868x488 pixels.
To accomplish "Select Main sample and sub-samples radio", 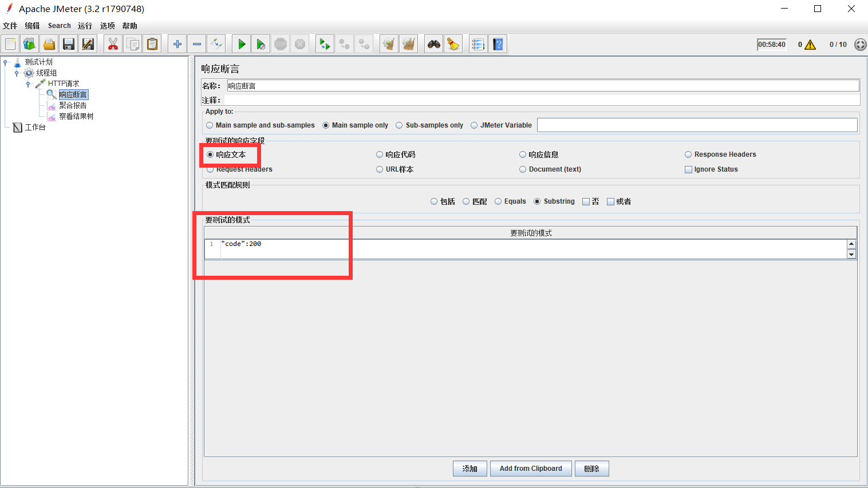I will (210, 125).
